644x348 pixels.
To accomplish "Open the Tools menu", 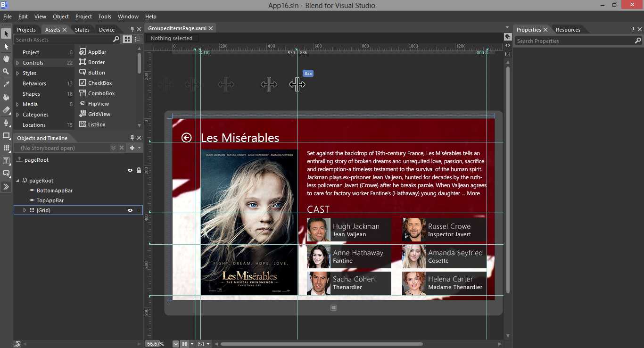I will click(x=105, y=17).
